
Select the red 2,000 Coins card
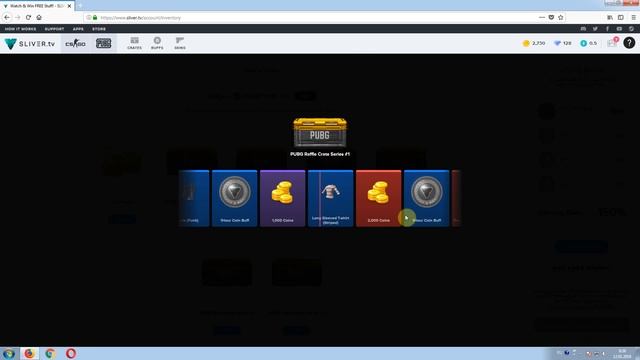tap(378, 198)
